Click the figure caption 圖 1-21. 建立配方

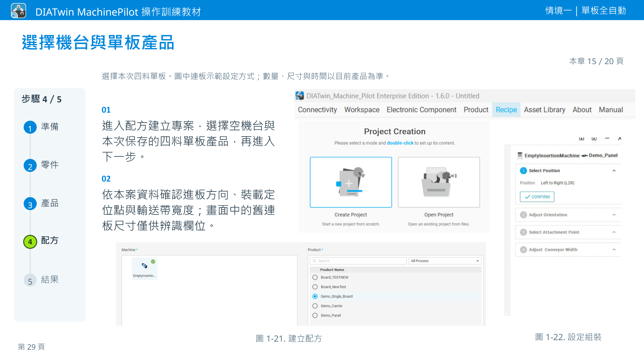point(289,339)
